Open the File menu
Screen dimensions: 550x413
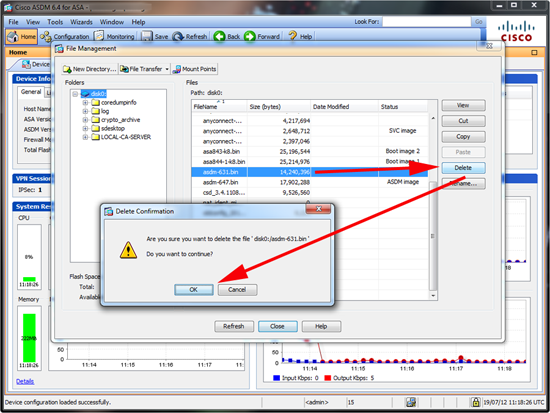coord(13,22)
